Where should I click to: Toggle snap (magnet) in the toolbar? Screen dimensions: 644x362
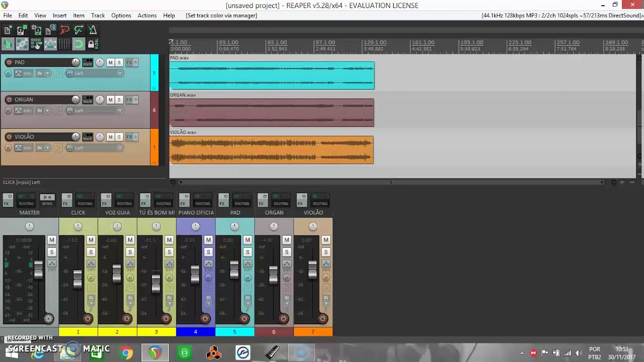[78, 44]
